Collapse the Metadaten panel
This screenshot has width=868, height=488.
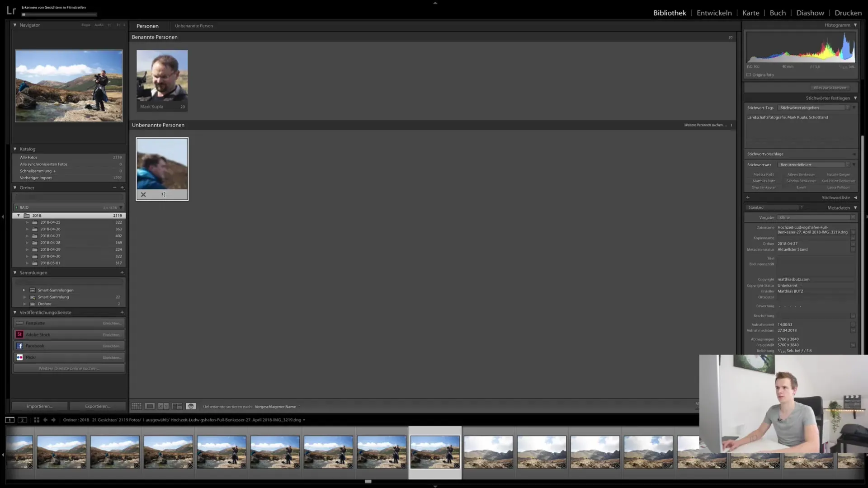pyautogui.click(x=855, y=207)
